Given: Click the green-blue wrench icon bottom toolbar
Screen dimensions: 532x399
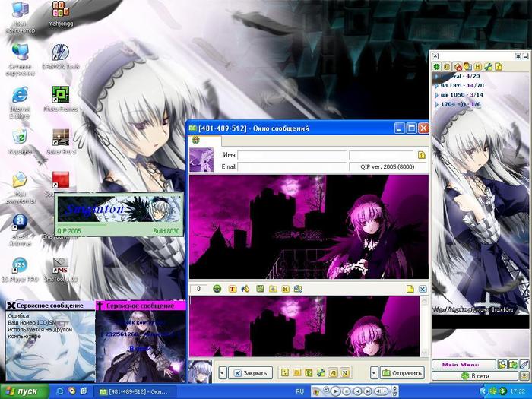Looking at the screenshot, I should 321,373.
